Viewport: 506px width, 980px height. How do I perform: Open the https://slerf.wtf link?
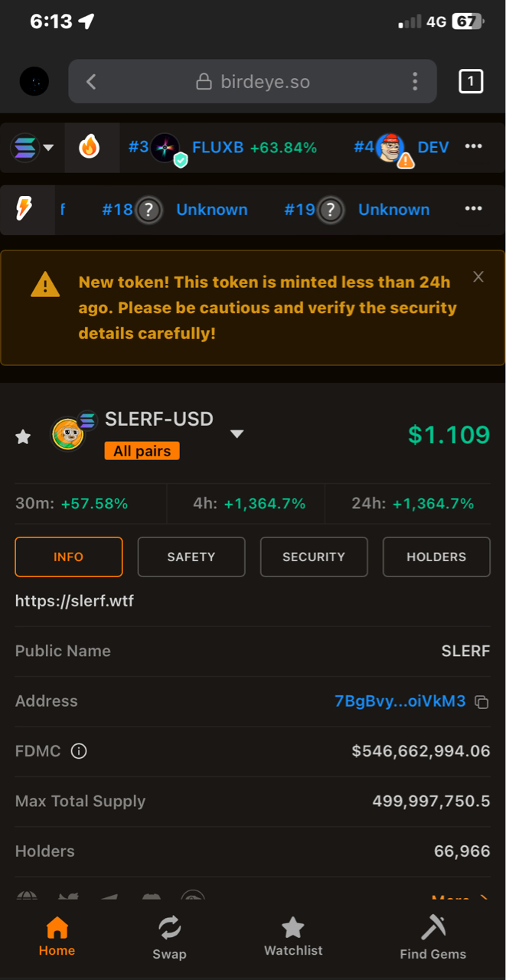coord(74,600)
